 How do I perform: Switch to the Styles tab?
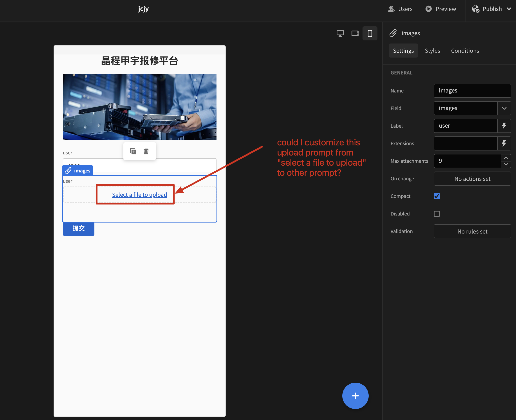[432, 50]
